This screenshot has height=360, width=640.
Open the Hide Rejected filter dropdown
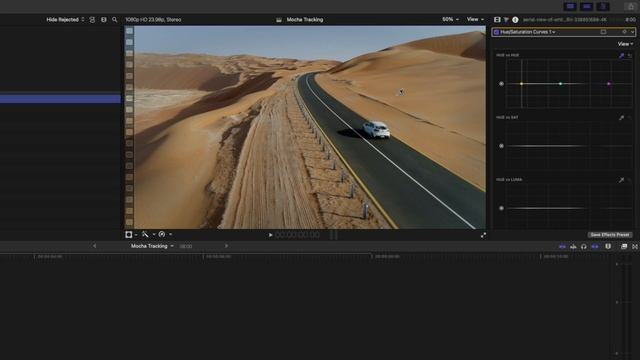tap(65, 20)
